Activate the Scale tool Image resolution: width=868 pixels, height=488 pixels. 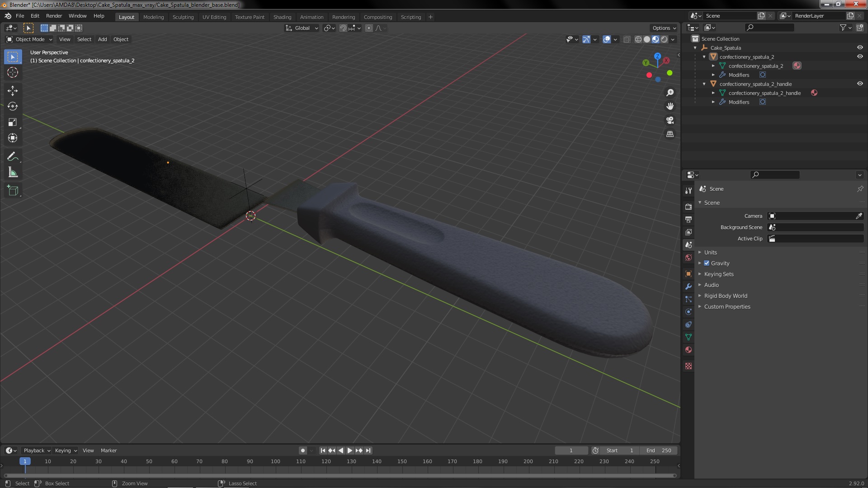13,122
